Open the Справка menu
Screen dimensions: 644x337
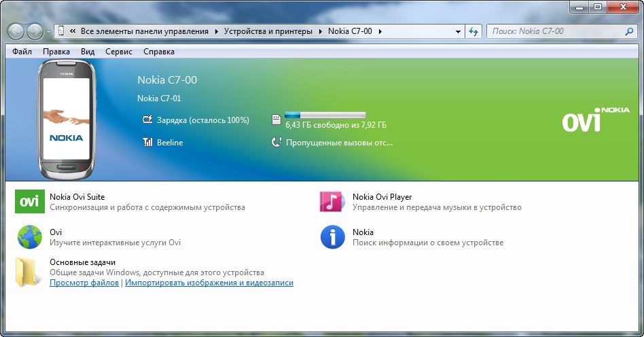[x=159, y=52]
